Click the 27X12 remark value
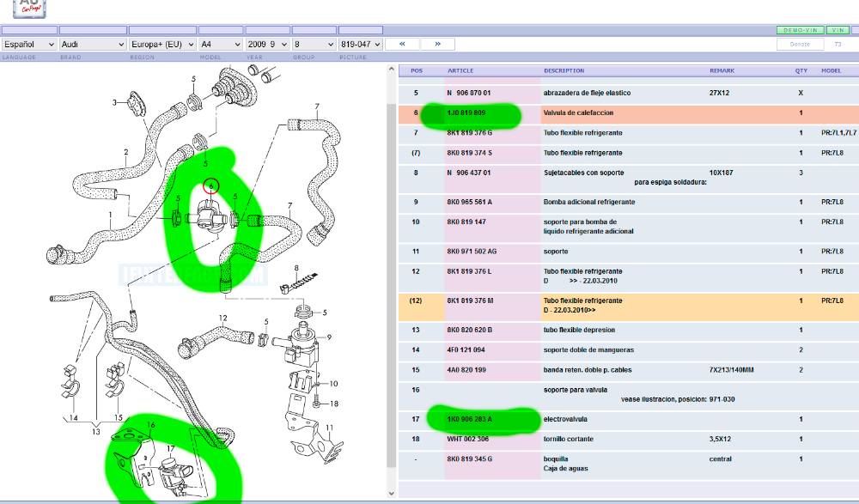Screen dimensions: 859x504 [719, 93]
